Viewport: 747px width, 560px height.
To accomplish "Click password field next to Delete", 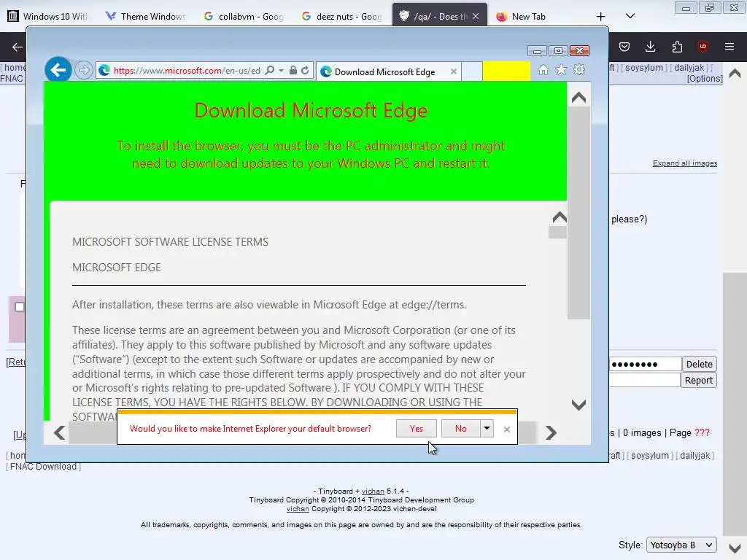I will (645, 365).
